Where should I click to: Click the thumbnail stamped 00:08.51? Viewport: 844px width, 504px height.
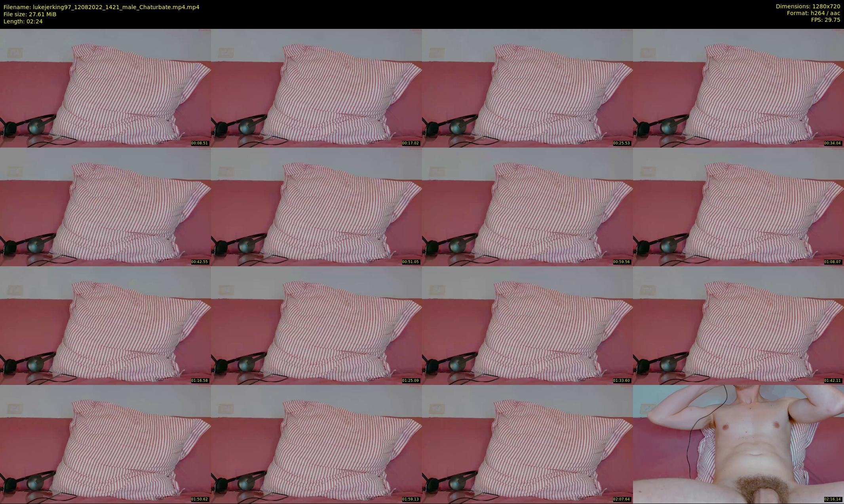[x=105, y=88]
